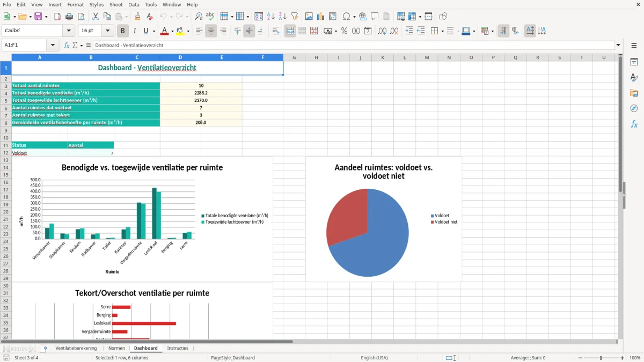The height and width of the screenshot is (362, 644).
Task: Format cell as date
Action: [368, 31]
